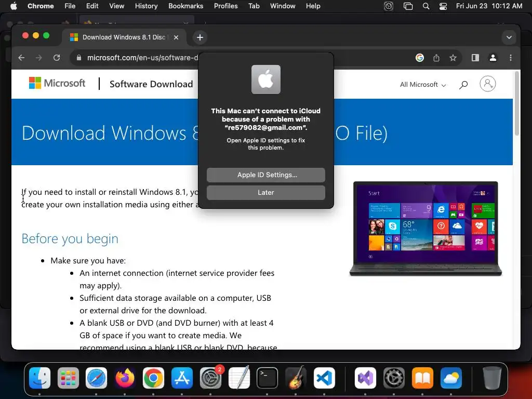The width and height of the screenshot is (532, 399).
Task: Sign in via Microsoft account icon
Action: click(487, 84)
